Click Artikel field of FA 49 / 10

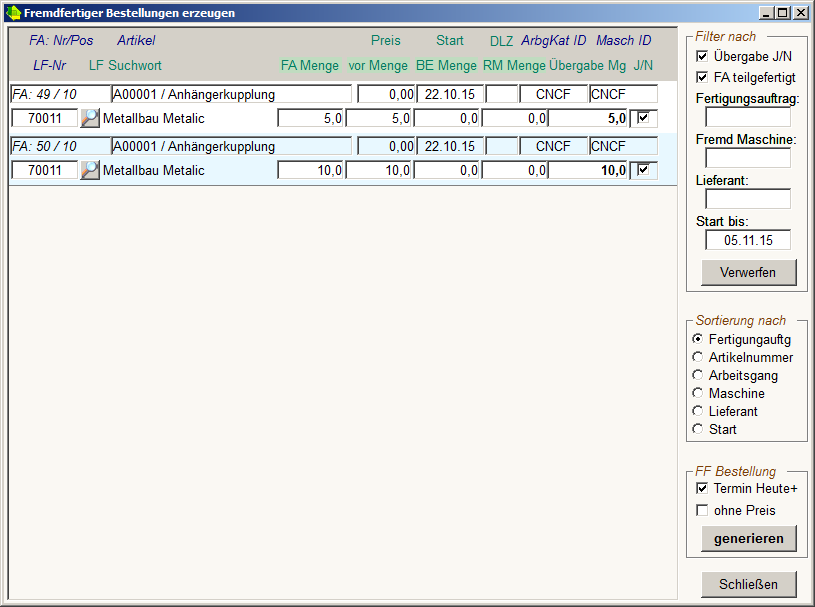tap(232, 94)
